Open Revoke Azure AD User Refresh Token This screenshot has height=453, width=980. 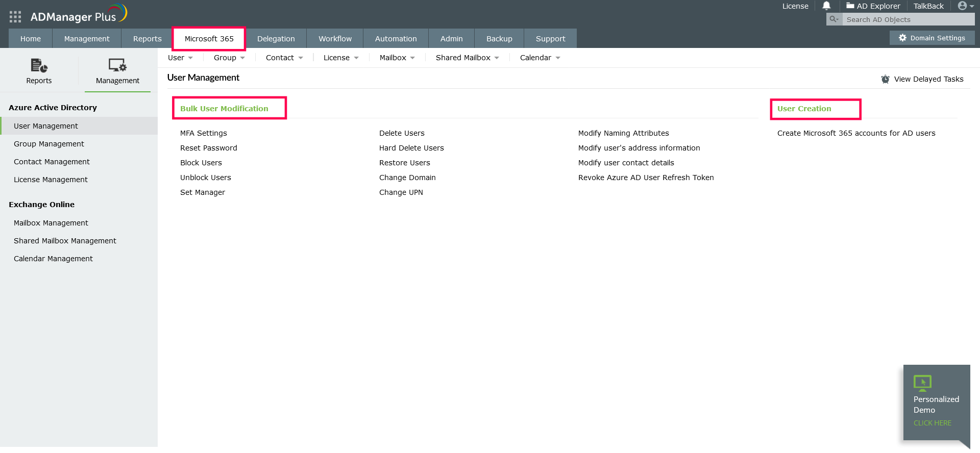click(646, 178)
